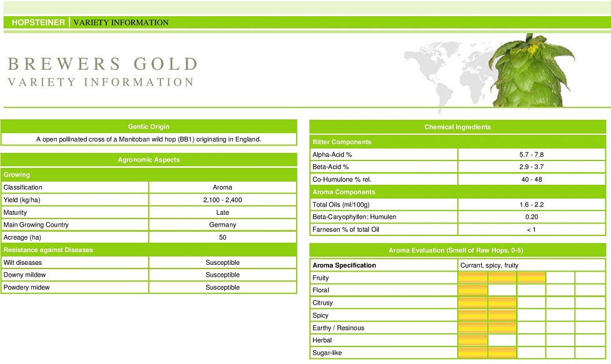Select the 2,100 - 2,400 yield value

click(x=222, y=200)
